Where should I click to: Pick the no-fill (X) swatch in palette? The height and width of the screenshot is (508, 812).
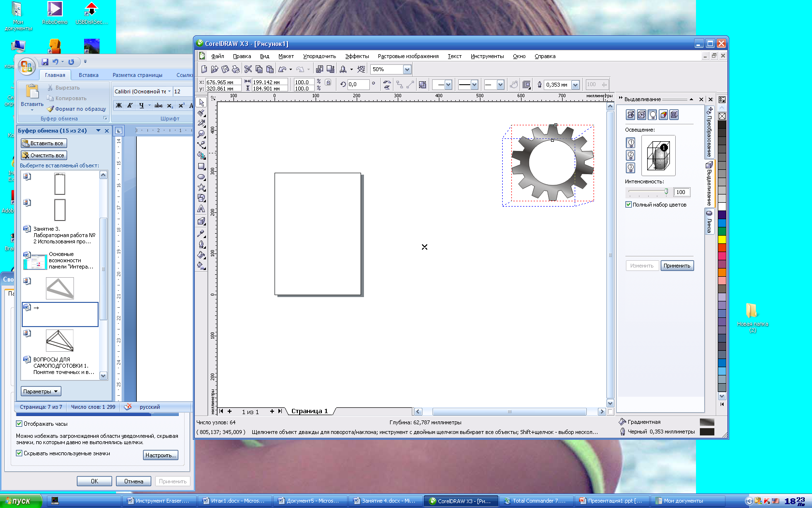[x=722, y=116]
